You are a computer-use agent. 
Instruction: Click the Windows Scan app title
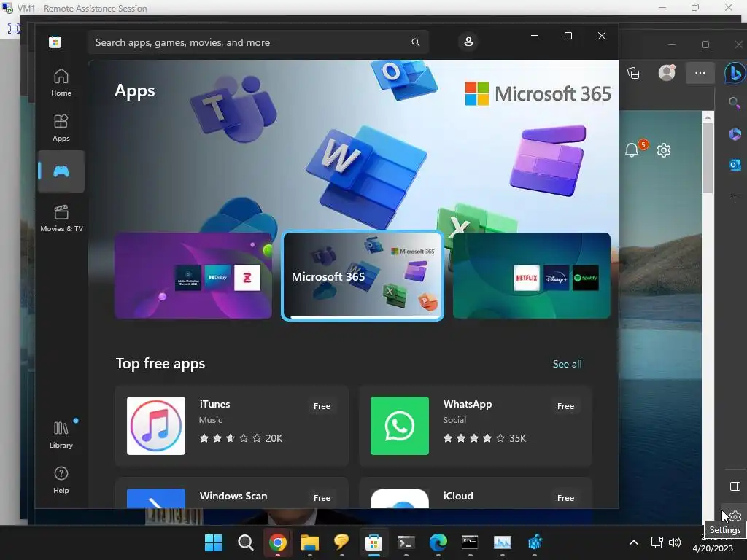click(233, 496)
